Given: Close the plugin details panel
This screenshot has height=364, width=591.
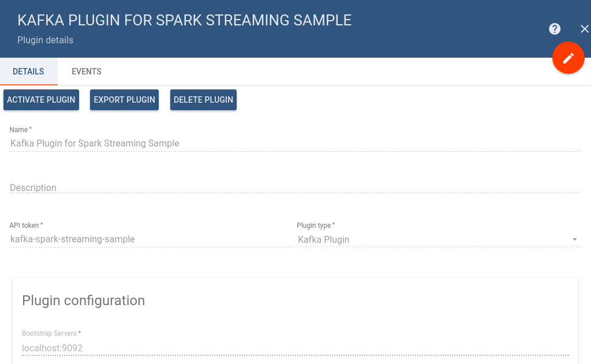Looking at the screenshot, I should coord(584,29).
